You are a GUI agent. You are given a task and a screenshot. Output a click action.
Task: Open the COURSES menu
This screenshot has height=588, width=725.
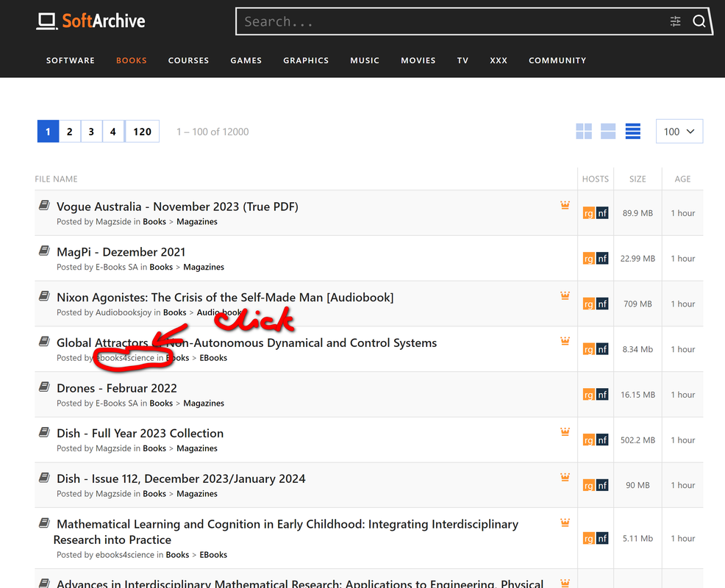pos(189,60)
